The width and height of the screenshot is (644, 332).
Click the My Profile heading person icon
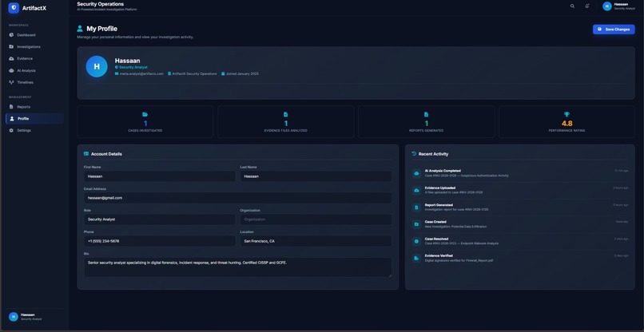pos(80,29)
